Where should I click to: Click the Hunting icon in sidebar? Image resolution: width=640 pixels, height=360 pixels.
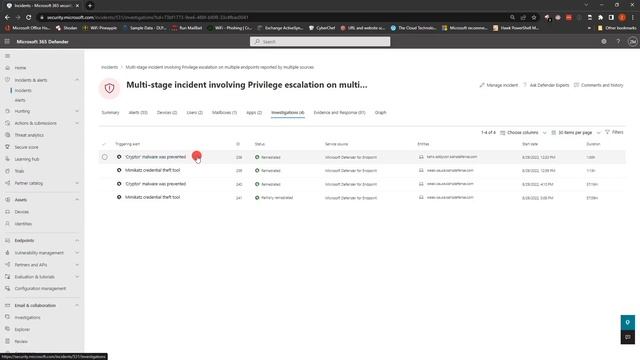tap(7, 111)
